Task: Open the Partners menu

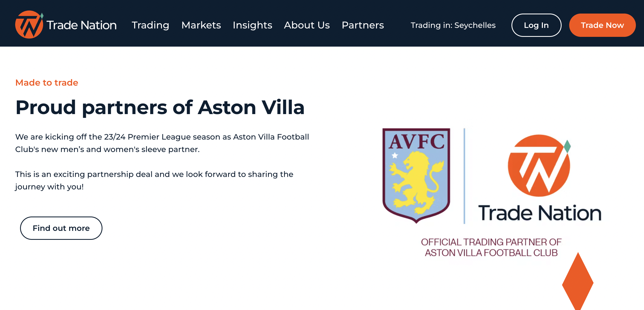Action: point(363,25)
